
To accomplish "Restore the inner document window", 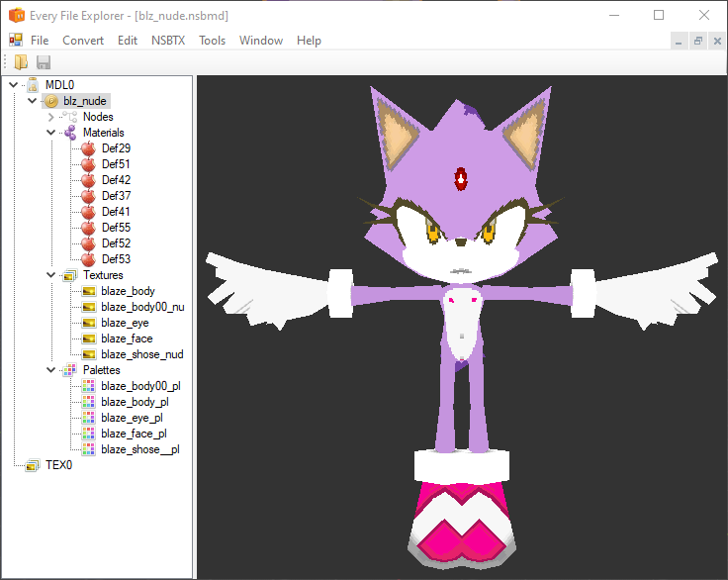I will click(697, 42).
